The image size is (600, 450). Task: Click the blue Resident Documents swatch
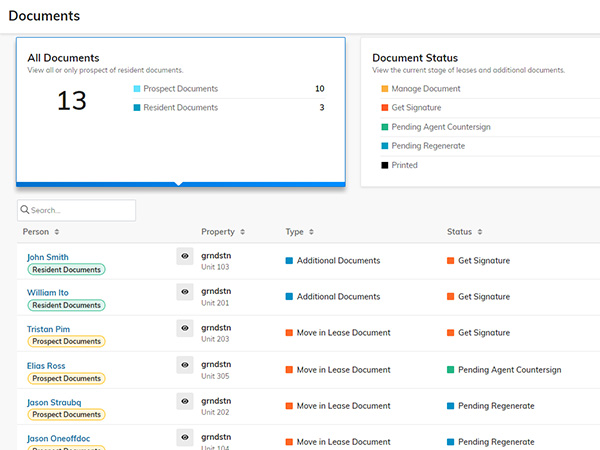click(137, 108)
